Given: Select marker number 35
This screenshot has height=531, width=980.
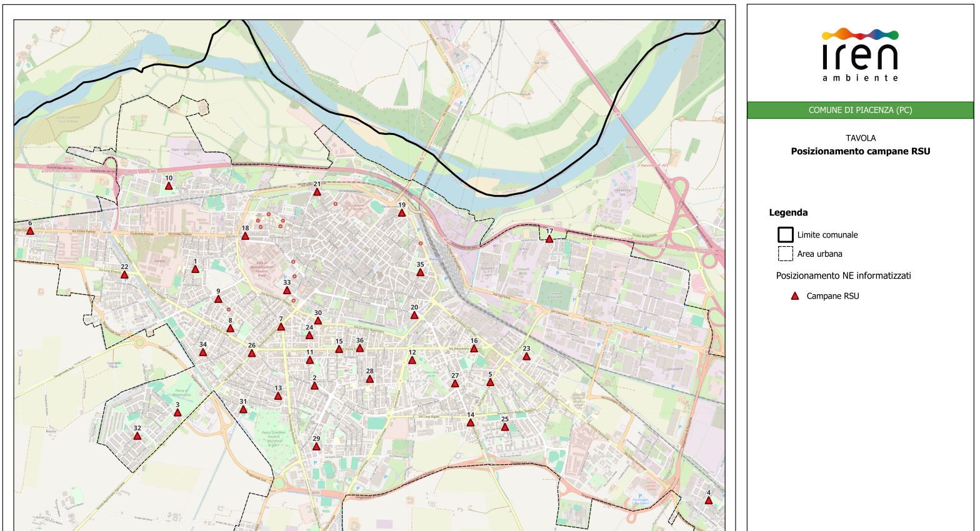Looking at the screenshot, I should 420,272.
